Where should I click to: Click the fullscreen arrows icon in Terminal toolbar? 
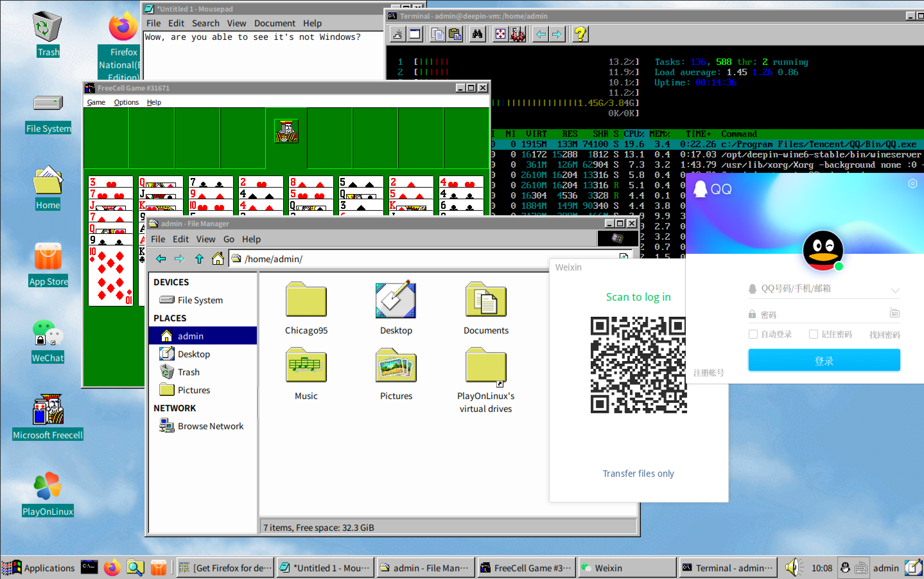(501, 34)
